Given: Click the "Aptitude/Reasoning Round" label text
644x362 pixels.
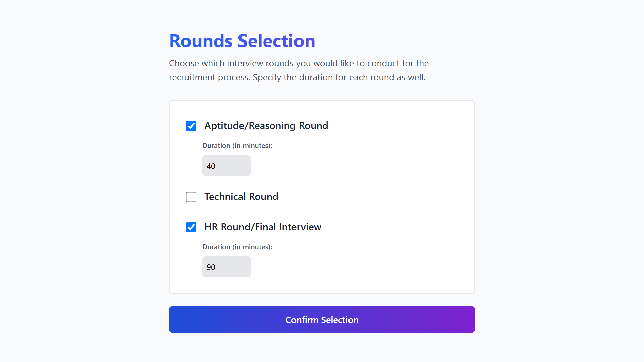Looking at the screenshot, I should tap(266, 126).
